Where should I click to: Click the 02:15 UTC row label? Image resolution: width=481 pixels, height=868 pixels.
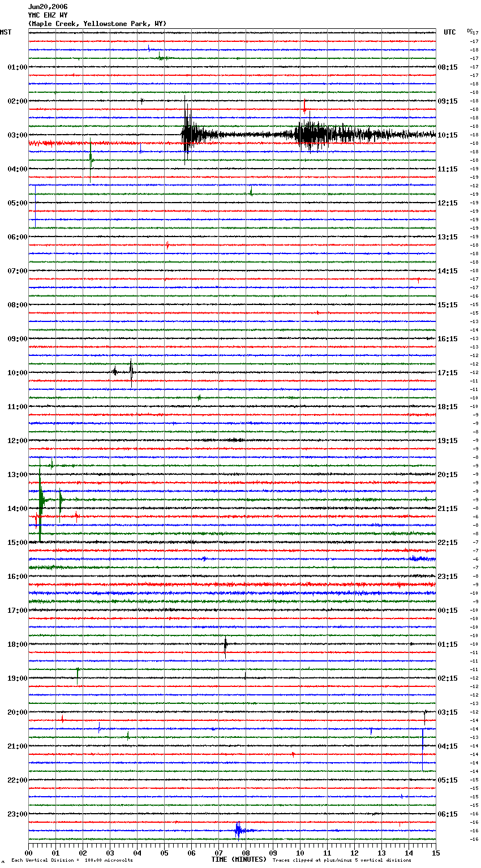(448, 678)
